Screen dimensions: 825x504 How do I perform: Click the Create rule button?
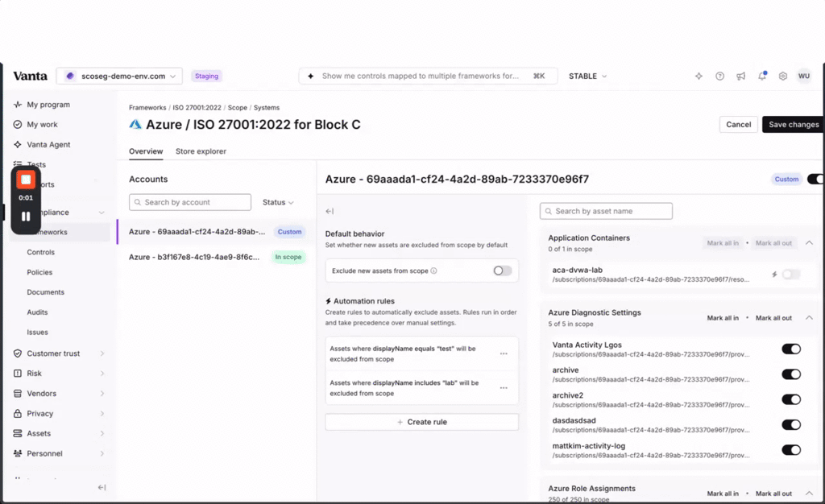pos(422,422)
